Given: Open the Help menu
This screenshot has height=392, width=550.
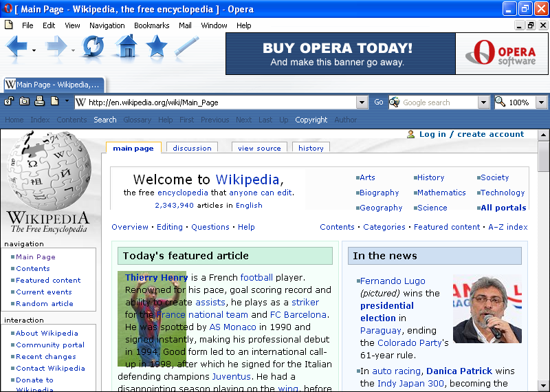Looking at the screenshot, I should click(244, 25).
